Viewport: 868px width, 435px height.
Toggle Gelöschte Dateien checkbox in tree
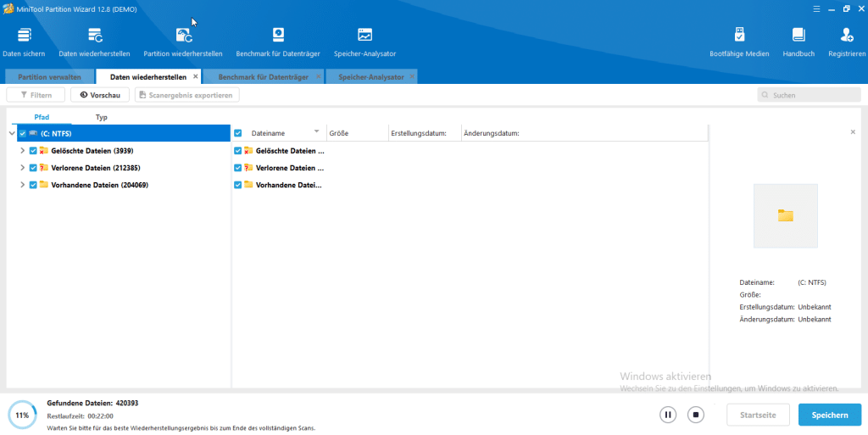pyautogui.click(x=33, y=151)
